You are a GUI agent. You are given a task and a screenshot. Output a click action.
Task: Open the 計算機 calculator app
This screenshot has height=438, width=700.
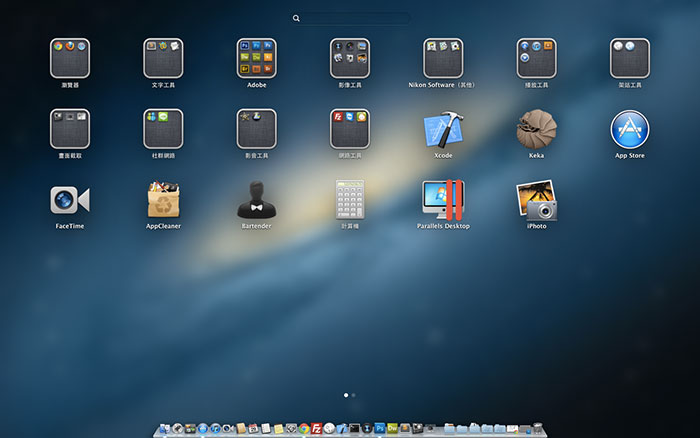350,200
